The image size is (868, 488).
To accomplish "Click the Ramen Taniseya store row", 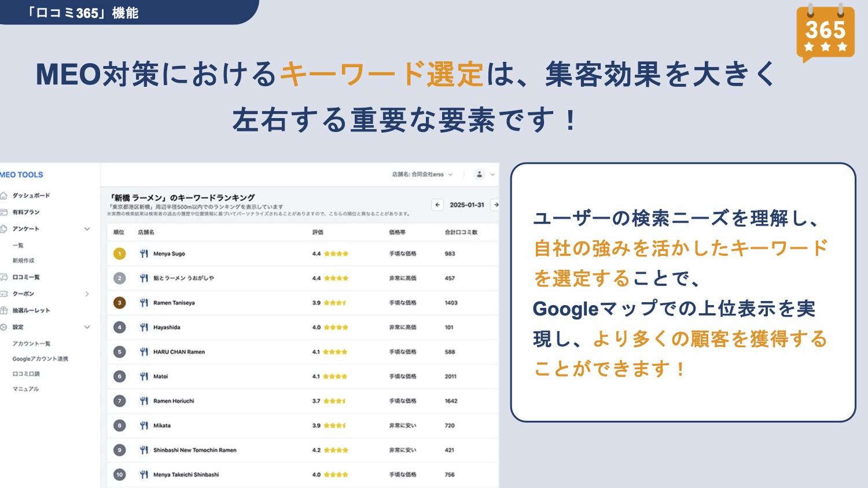I will click(x=301, y=303).
